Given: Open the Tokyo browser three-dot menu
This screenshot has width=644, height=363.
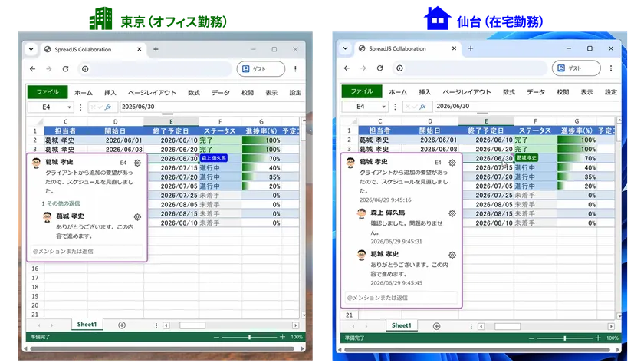Looking at the screenshot, I should [295, 68].
